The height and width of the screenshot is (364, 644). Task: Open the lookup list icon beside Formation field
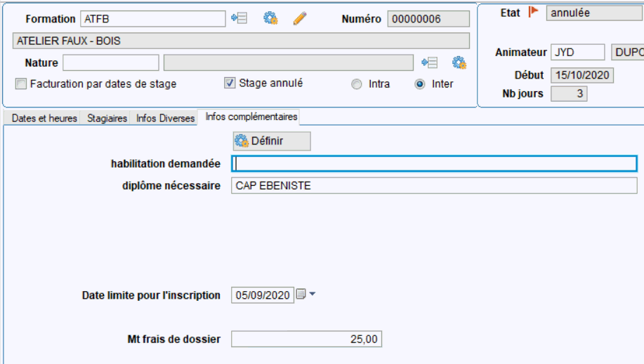click(x=239, y=18)
